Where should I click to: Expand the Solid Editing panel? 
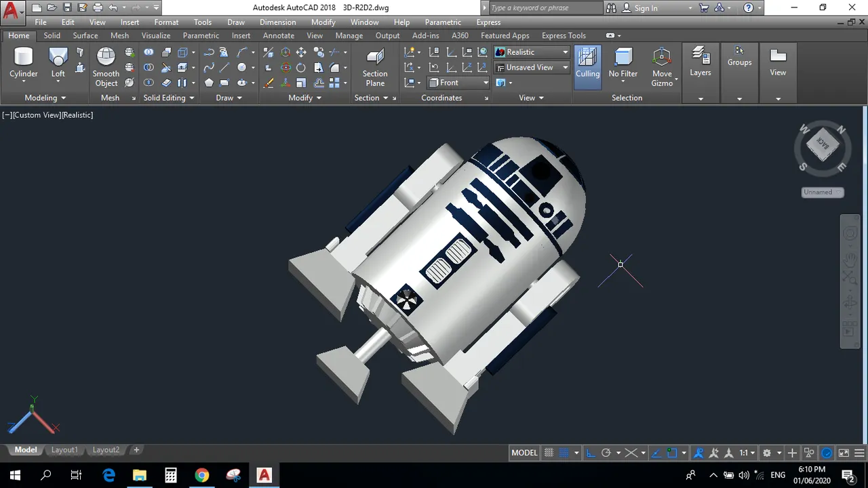pos(169,98)
